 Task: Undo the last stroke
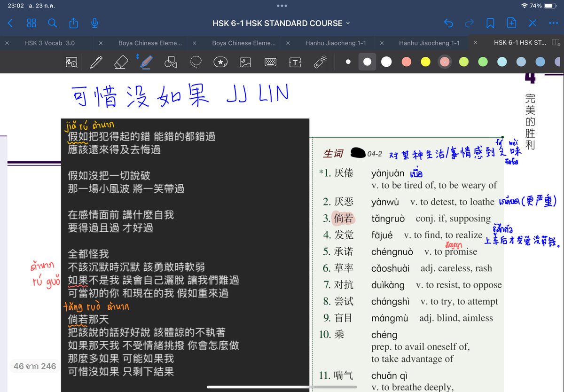click(448, 23)
